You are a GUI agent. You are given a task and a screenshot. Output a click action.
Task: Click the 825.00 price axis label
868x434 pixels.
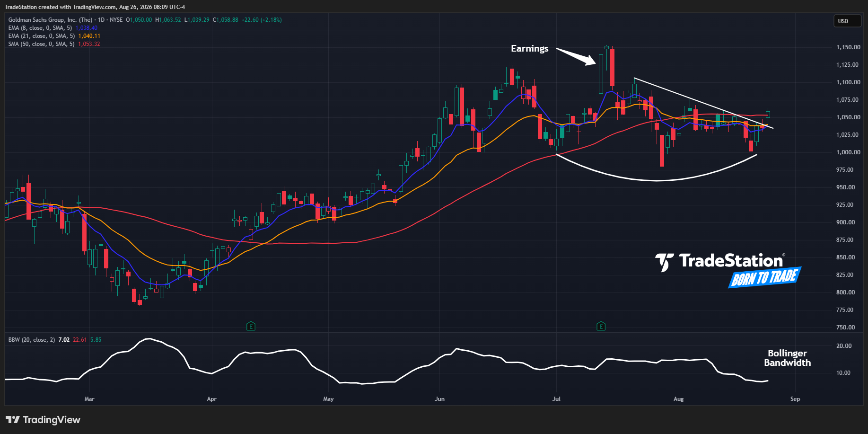click(845, 275)
